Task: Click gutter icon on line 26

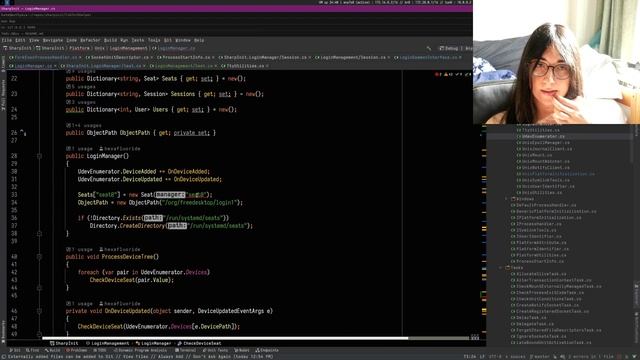Action: (23, 133)
